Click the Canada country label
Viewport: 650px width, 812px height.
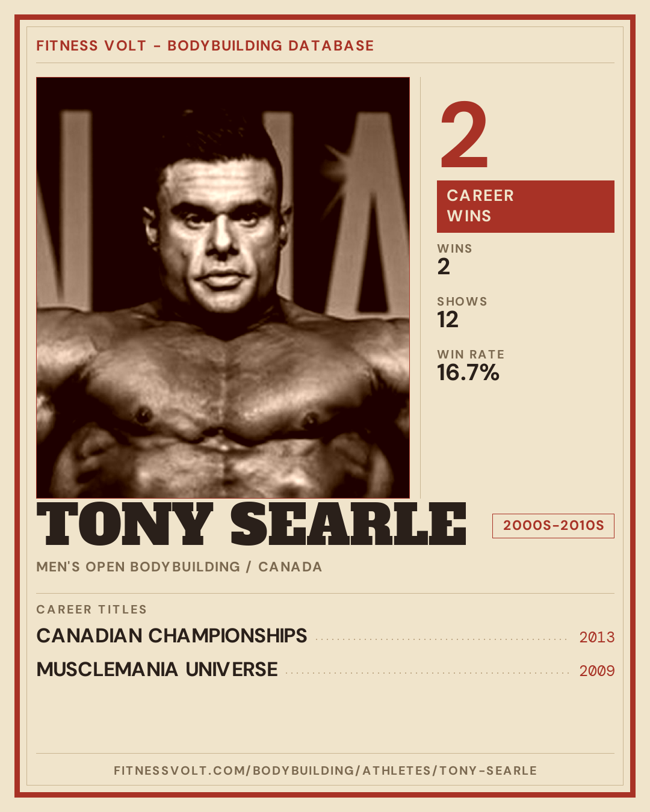[290, 567]
